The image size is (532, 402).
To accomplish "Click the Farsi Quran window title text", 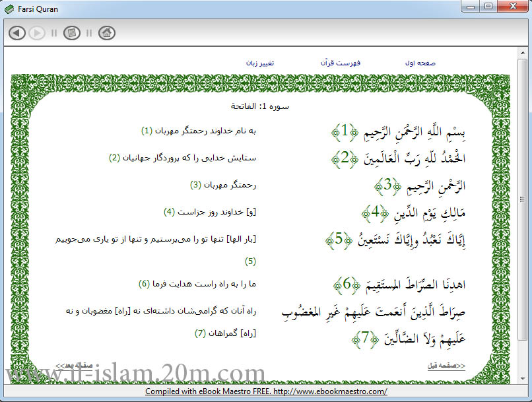I will (38, 9).
